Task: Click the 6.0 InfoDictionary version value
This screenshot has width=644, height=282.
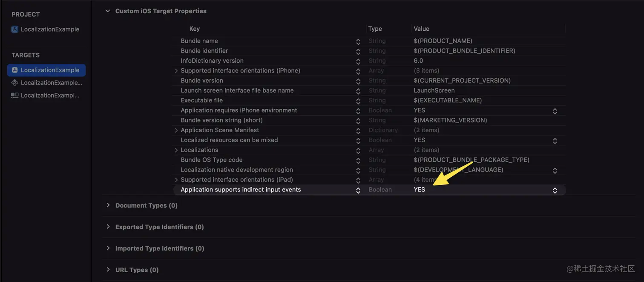Action: point(418,61)
